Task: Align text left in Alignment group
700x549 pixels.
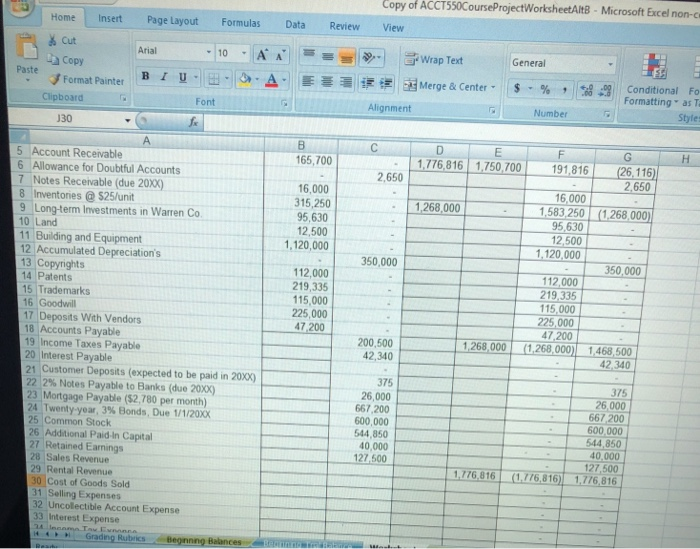Action: [x=308, y=81]
